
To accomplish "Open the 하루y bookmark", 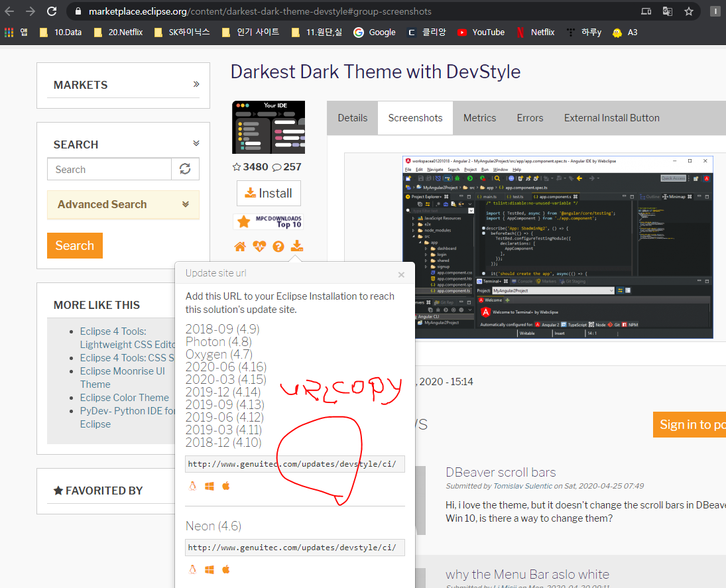I will (584, 32).
